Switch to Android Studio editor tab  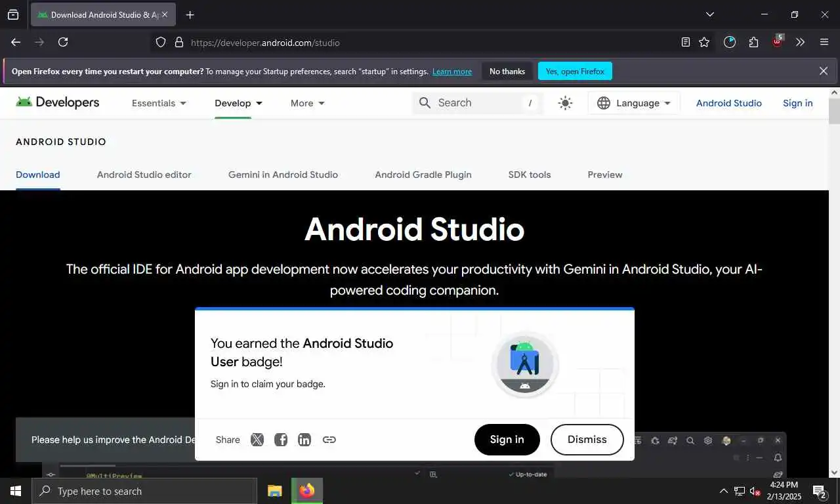pyautogui.click(x=144, y=175)
